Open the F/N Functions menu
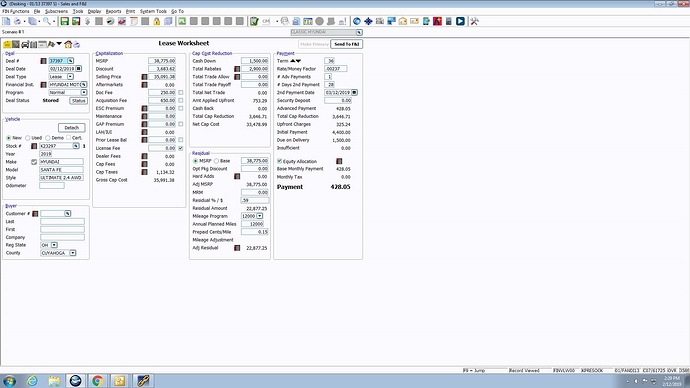Screen dimensions: 690x388 [16, 11]
